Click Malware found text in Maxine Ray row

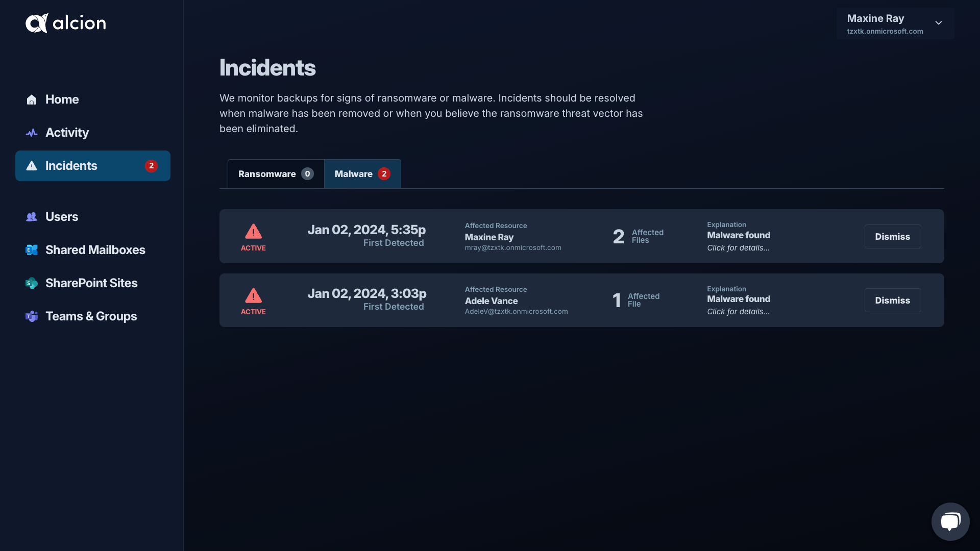point(739,235)
